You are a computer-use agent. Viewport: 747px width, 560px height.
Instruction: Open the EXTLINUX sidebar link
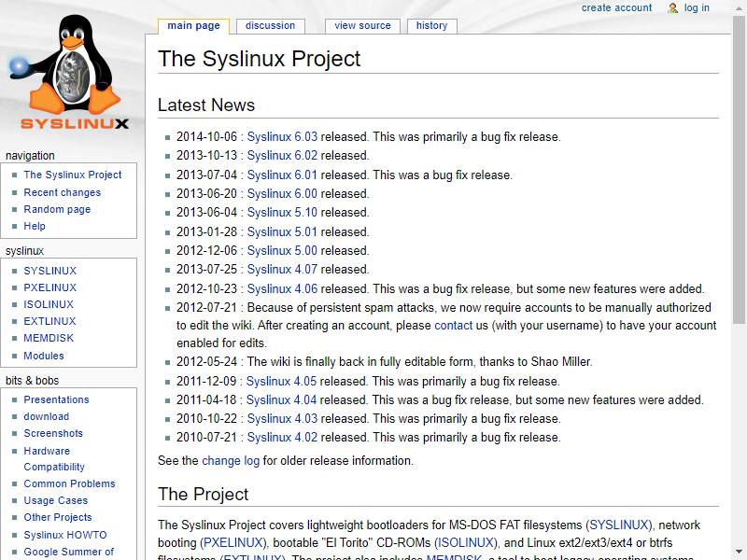(49, 321)
